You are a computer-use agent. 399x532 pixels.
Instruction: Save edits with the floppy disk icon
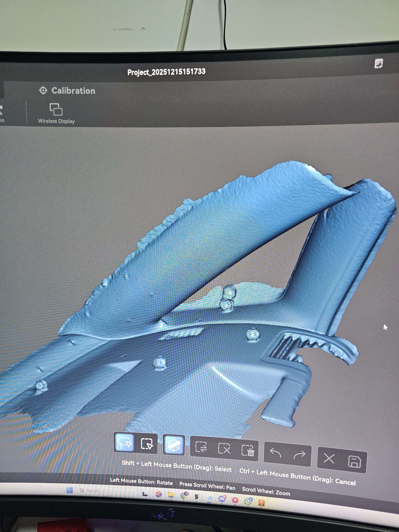coord(354,462)
